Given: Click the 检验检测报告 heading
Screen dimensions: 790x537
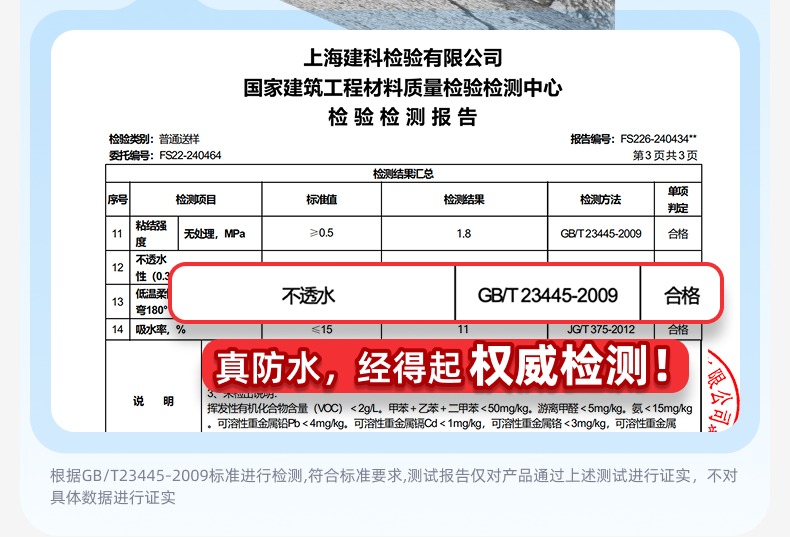Looking at the screenshot, I should pyautogui.click(x=403, y=117).
